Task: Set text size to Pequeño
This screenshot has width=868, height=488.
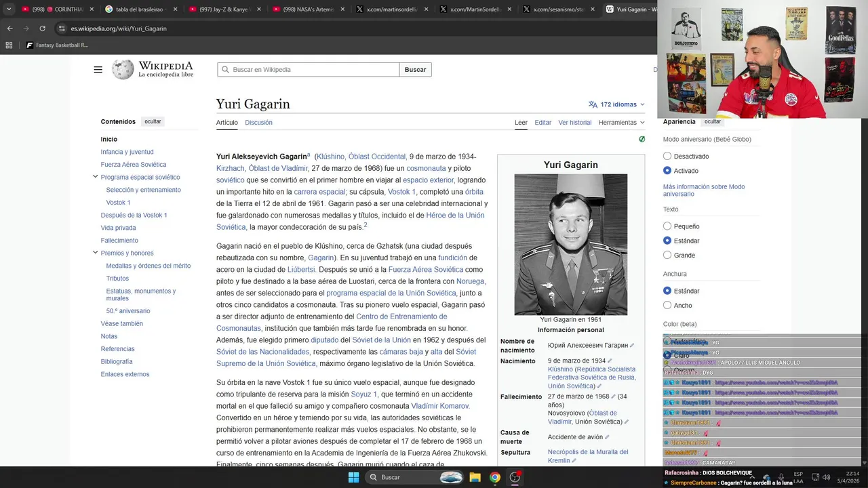Action: pyautogui.click(x=667, y=226)
